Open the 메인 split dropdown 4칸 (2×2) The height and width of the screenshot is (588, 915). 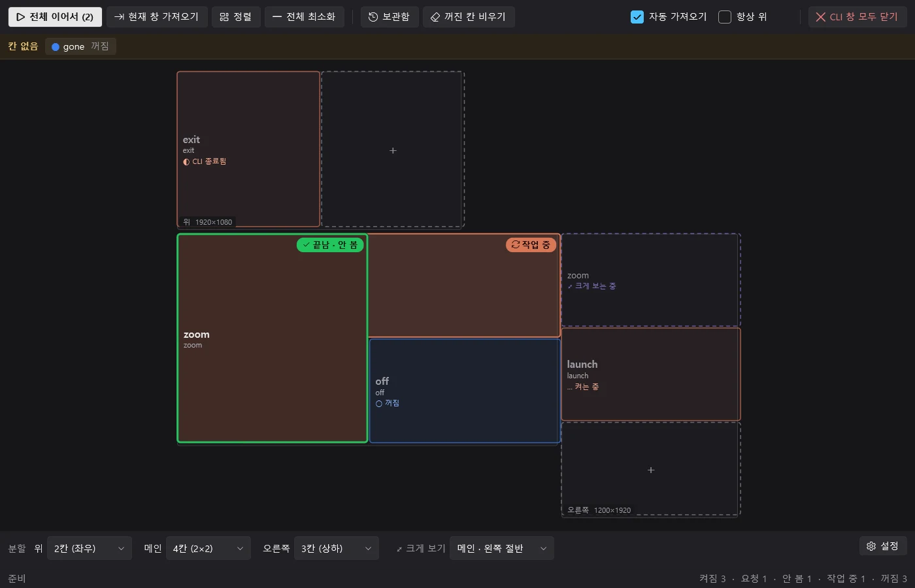[208, 548]
